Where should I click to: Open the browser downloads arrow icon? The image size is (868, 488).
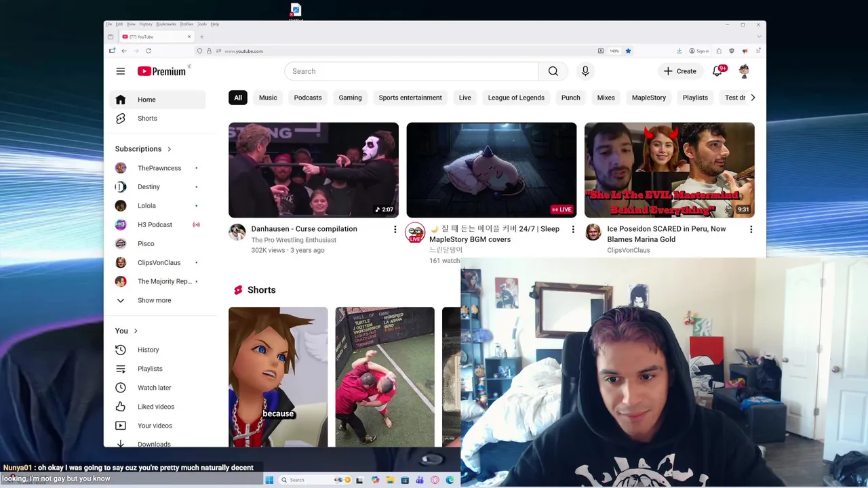(679, 51)
